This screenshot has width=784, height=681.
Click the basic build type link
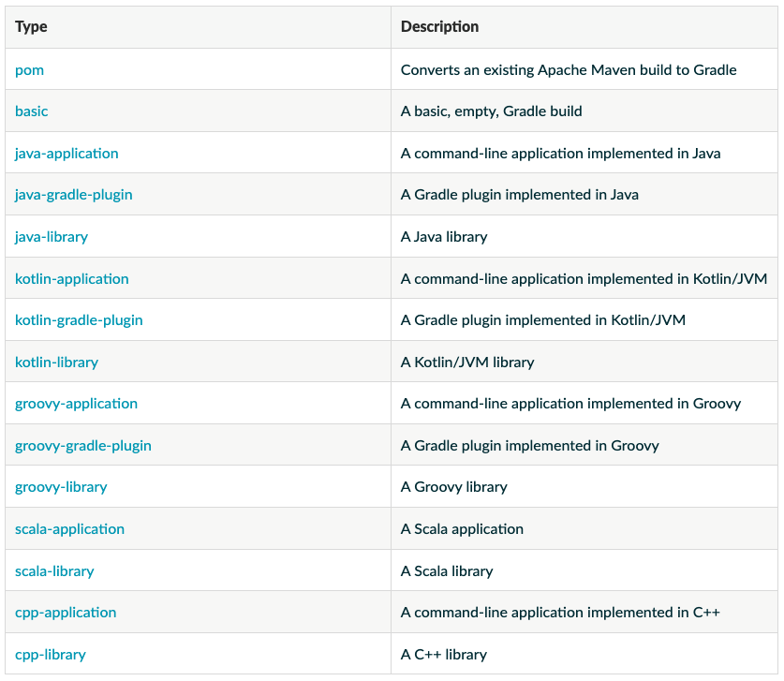coord(32,111)
